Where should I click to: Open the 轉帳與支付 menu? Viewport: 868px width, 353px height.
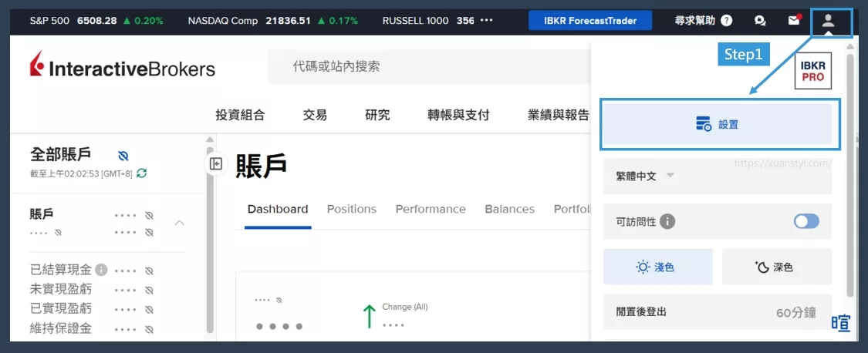click(x=459, y=115)
